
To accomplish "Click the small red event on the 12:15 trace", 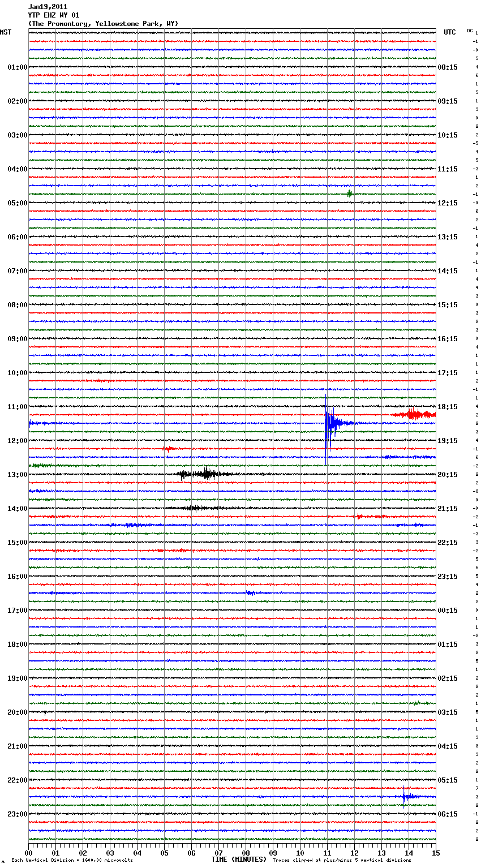I will (169, 449).
